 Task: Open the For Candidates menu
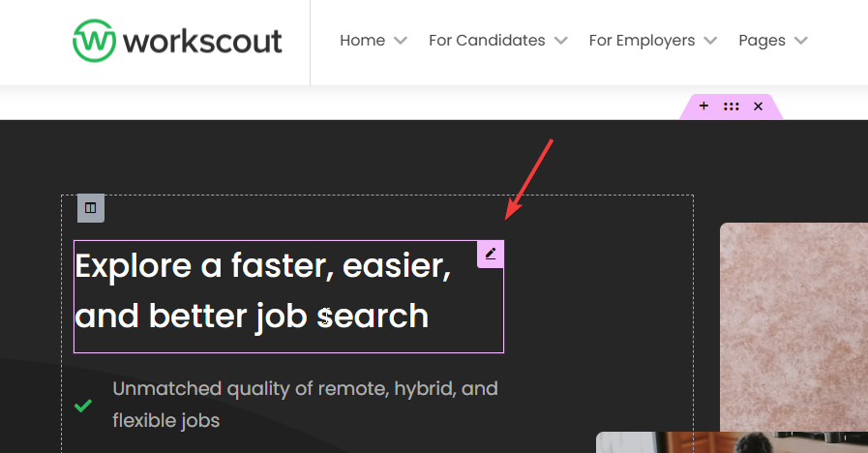point(487,41)
